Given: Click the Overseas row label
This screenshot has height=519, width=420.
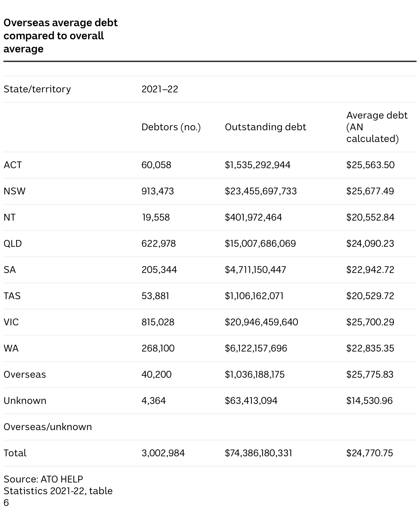Looking at the screenshot, I should 25,375.
